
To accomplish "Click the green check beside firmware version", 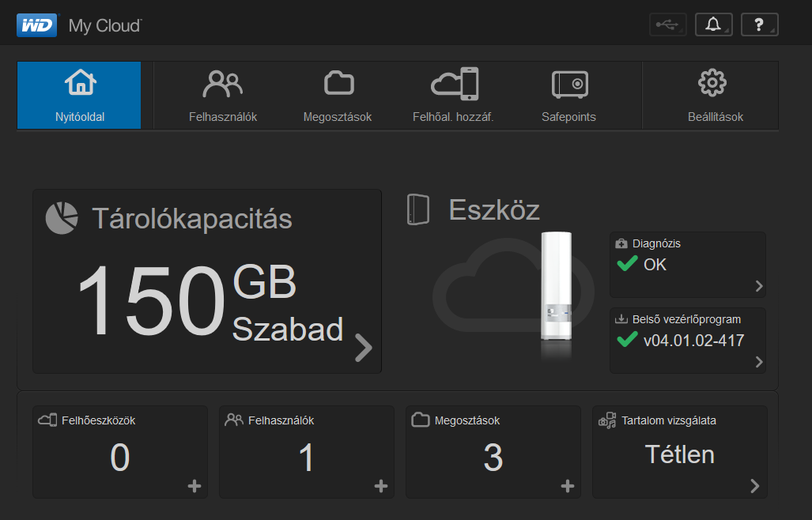I will (x=627, y=340).
